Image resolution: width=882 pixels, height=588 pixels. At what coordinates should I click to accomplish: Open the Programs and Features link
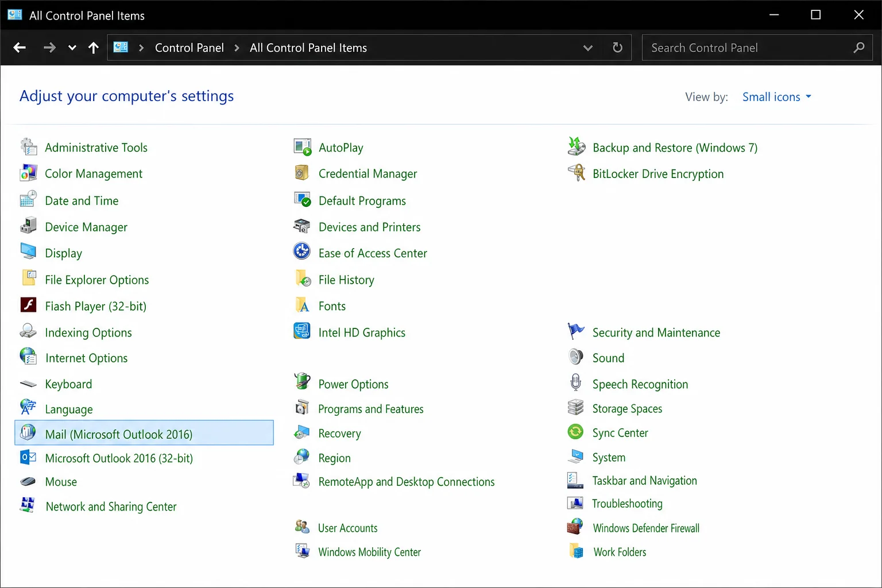tap(371, 409)
